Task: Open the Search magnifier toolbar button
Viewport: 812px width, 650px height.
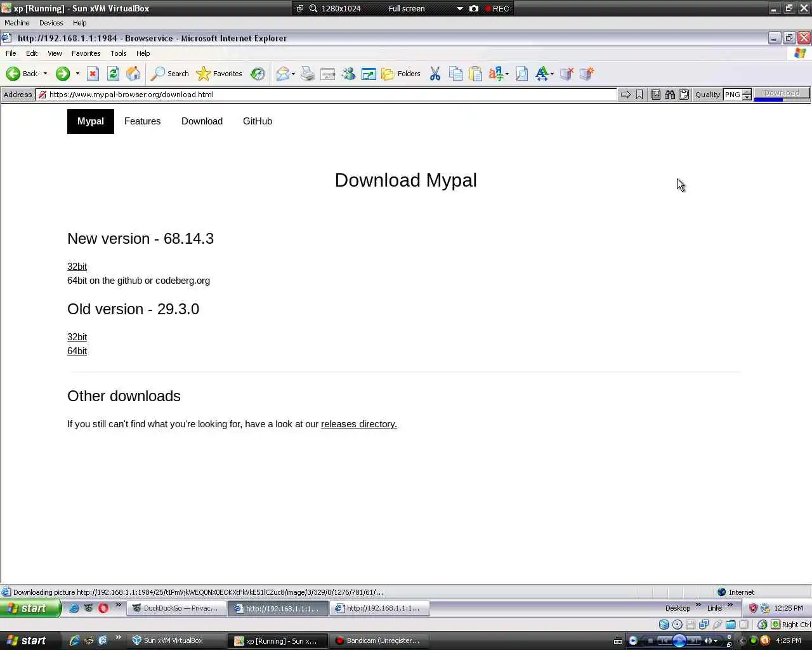Action: tap(169, 74)
